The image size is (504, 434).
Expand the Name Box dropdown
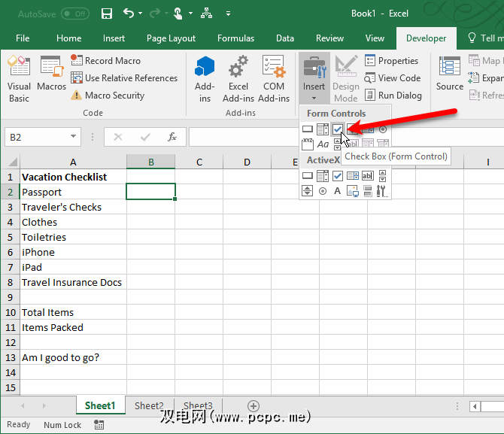pos(74,137)
